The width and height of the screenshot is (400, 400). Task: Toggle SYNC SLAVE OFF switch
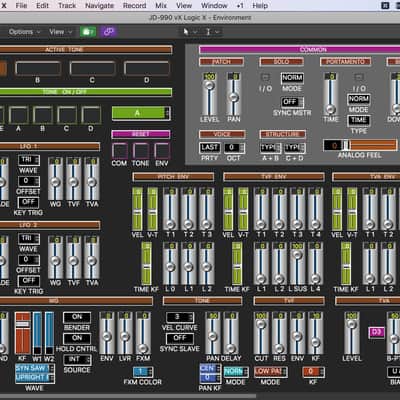pos(180,338)
